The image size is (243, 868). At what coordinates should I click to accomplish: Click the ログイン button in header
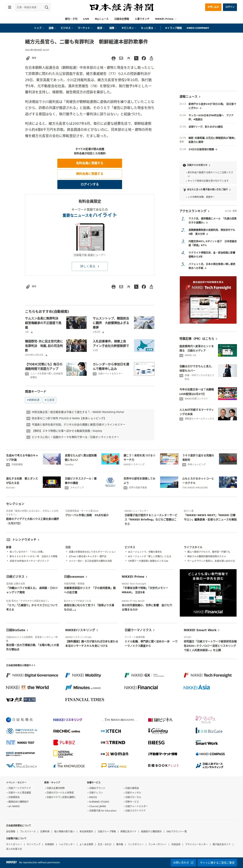[x=230, y=7]
